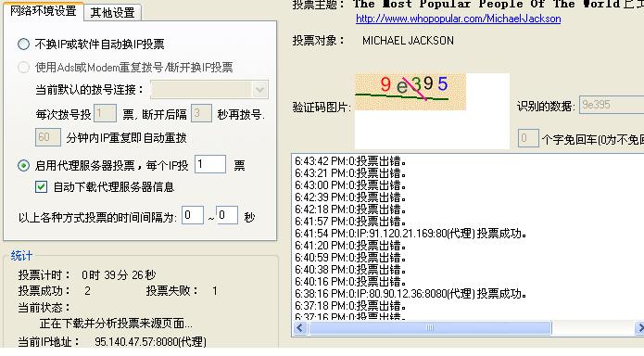Viewport: 644px width, 356px height.
Task: Select the 80.90.12.36:8080 投票成功 log entry
Action: coord(410,294)
